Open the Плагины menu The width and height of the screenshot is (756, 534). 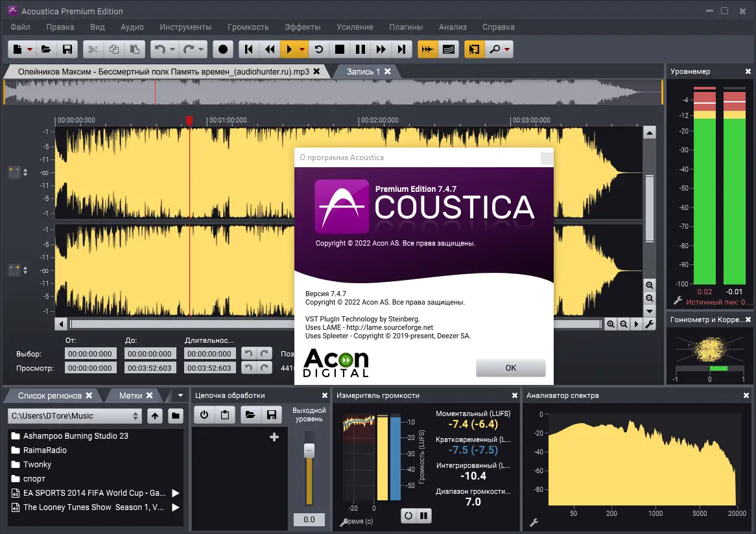click(406, 27)
